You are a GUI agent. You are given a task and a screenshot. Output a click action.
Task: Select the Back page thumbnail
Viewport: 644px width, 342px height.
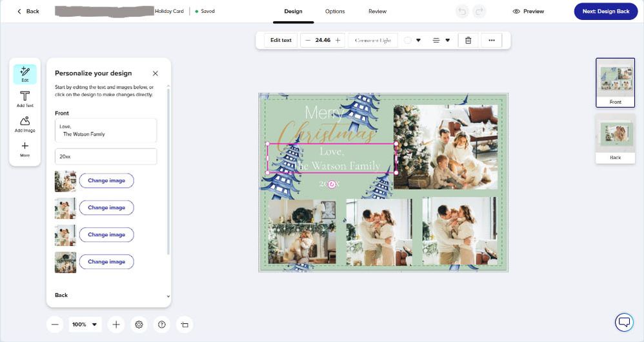pyautogui.click(x=615, y=138)
